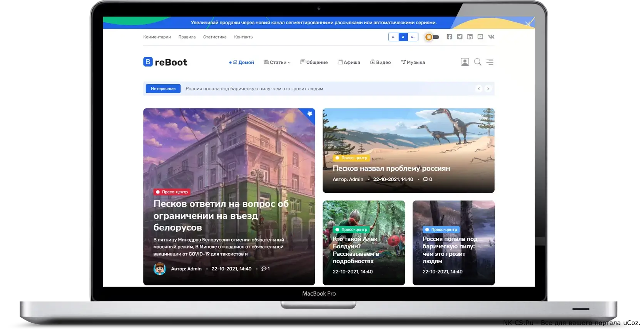Open comments count on dinosaur article

coord(428,179)
